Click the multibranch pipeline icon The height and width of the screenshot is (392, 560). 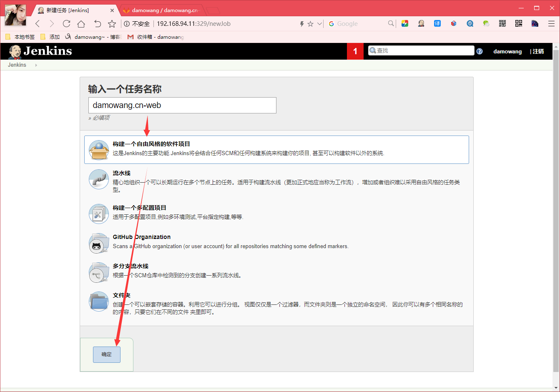99,272
